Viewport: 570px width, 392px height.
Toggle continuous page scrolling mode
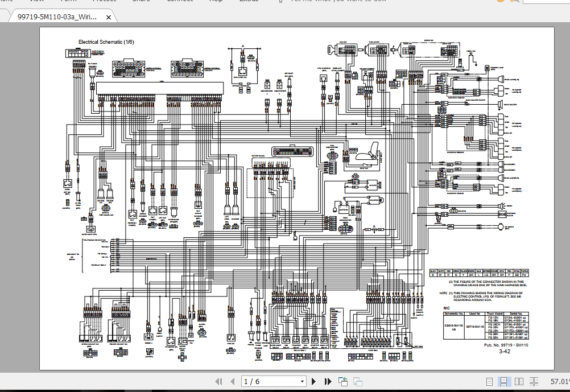tap(504, 382)
